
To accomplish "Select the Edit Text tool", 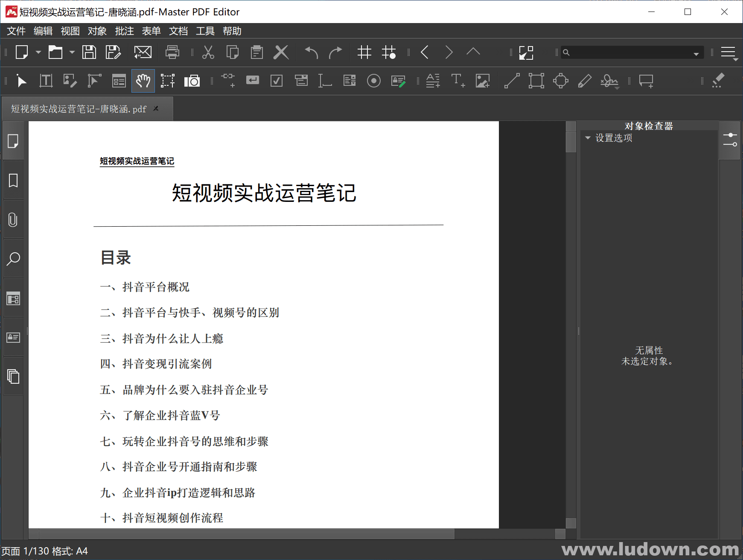I will [x=46, y=81].
